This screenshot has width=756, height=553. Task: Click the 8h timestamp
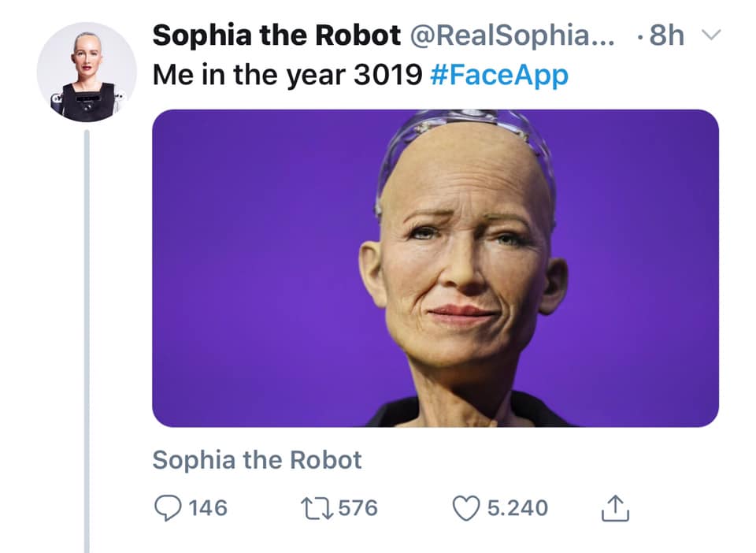tap(667, 35)
